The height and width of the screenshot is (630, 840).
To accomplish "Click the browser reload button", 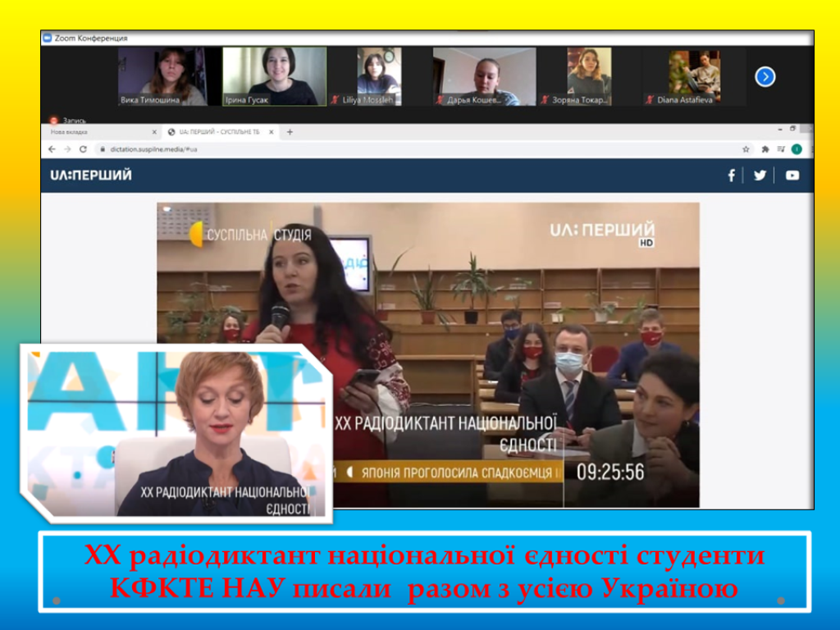I will [83, 149].
